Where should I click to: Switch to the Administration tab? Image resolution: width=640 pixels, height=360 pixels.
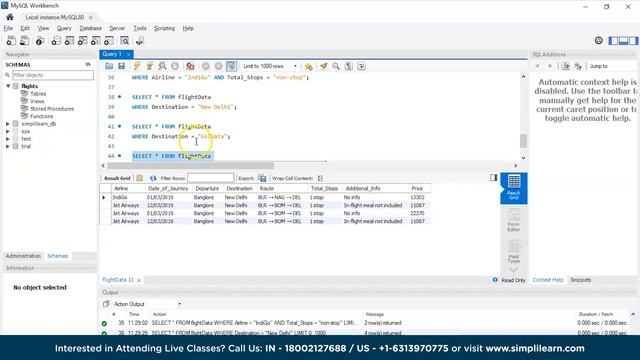pos(23,256)
